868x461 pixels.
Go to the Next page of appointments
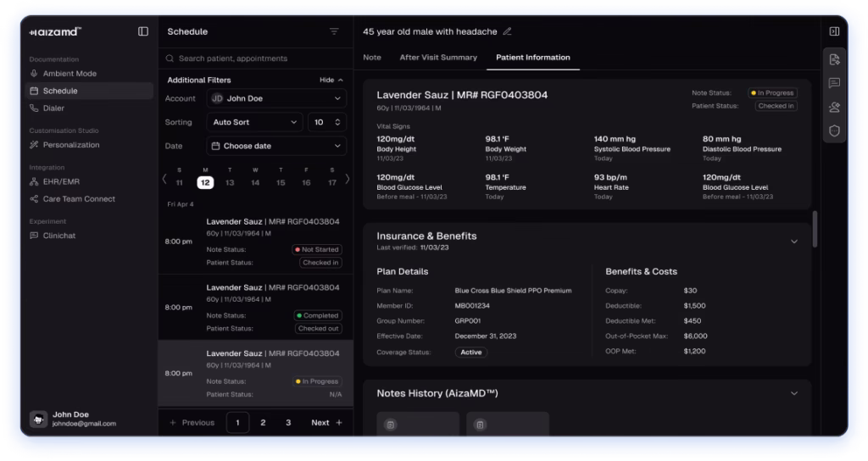click(x=326, y=423)
